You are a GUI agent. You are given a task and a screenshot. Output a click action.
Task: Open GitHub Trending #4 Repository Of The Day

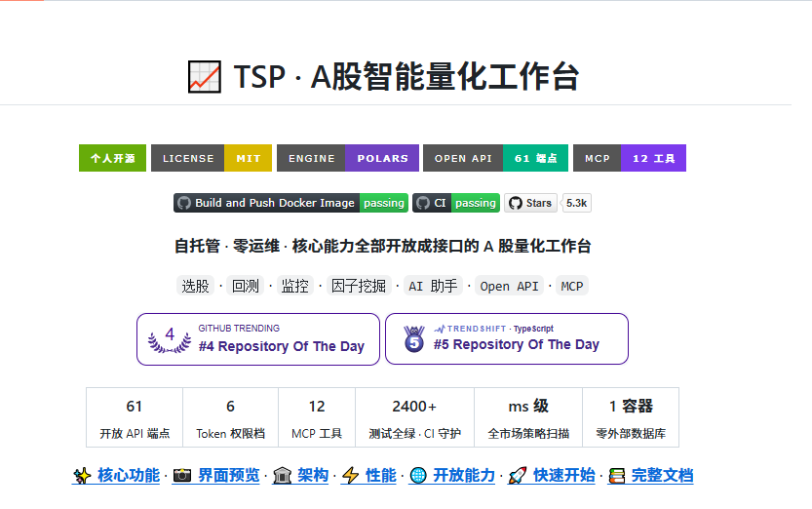coord(258,339)
